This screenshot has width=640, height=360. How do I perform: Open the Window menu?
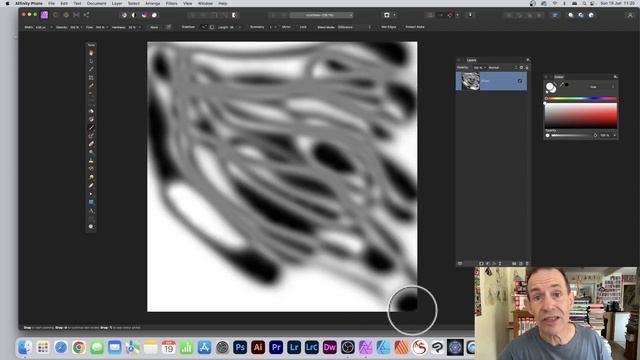tap(205, 3)
